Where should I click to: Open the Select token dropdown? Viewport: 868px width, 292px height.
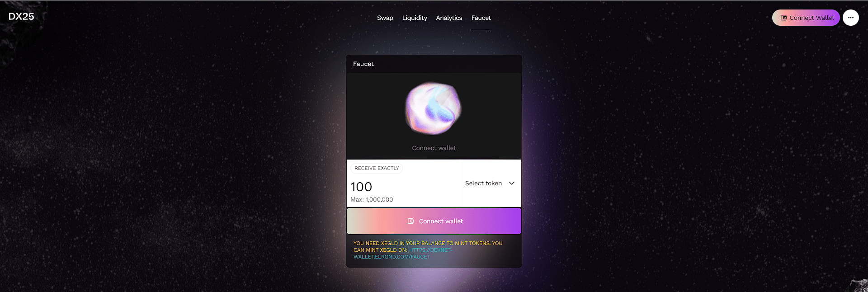point(491,183)
